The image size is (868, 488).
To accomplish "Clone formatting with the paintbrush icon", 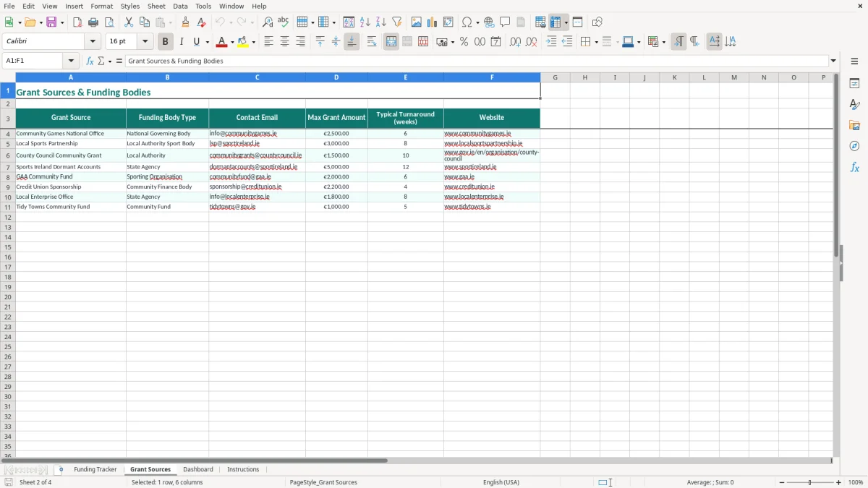I will (186, 22).
